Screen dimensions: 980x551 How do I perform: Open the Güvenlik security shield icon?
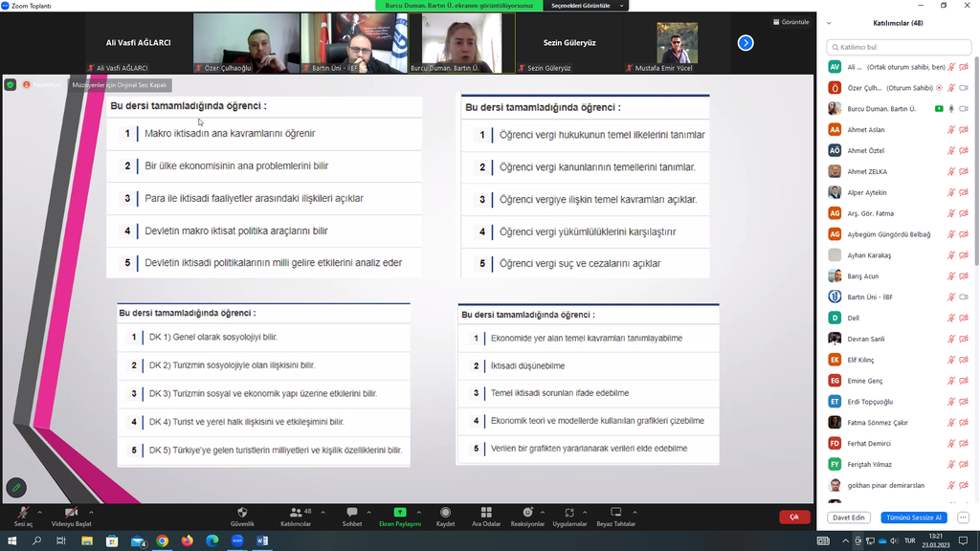coord(242,514)
